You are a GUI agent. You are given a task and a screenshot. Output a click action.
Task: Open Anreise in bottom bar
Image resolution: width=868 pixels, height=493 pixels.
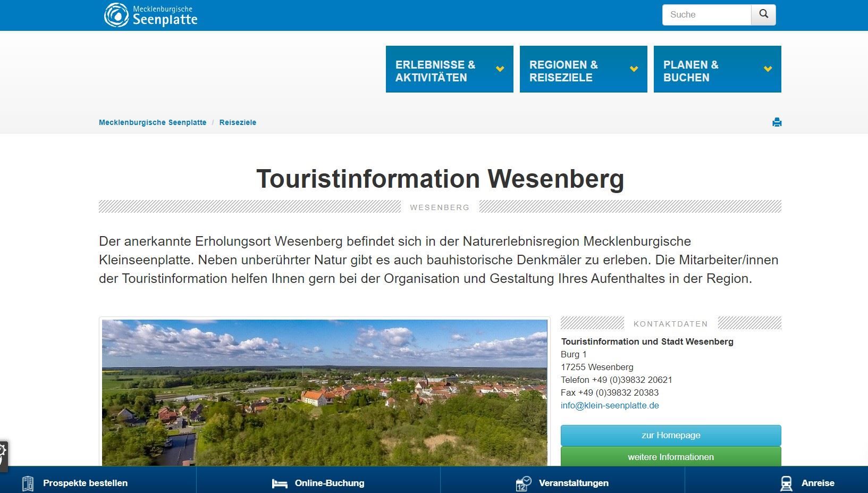coord(818,483)
